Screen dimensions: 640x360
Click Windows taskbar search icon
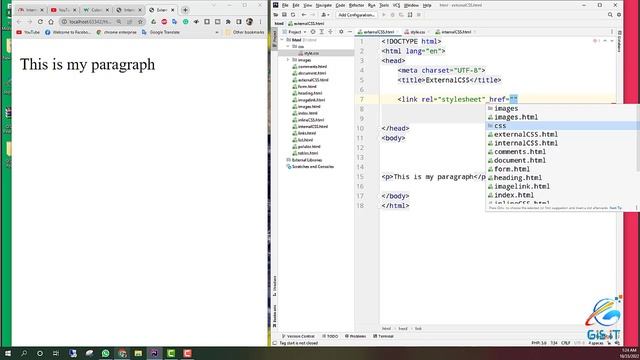pyautogui.click(x=24, y=353)
